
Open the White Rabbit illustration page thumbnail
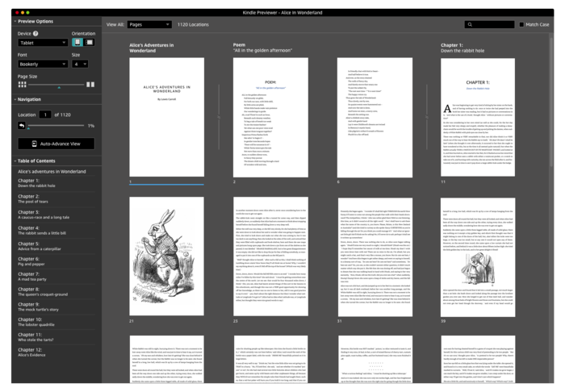157,259
